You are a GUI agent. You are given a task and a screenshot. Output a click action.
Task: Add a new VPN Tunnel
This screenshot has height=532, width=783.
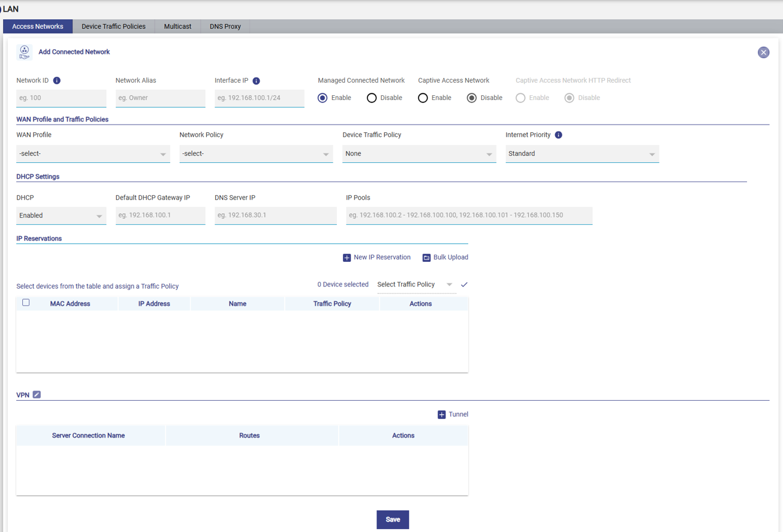(453, 415)
